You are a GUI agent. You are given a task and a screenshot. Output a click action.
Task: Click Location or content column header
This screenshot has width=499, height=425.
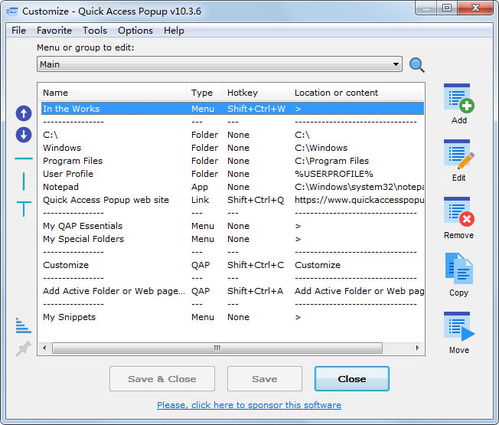(357, 93)
